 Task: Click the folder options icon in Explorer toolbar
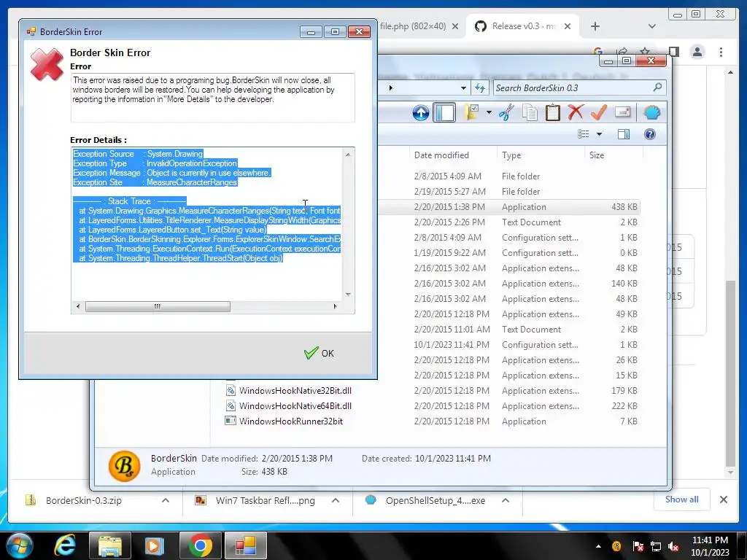click(472, 113)
